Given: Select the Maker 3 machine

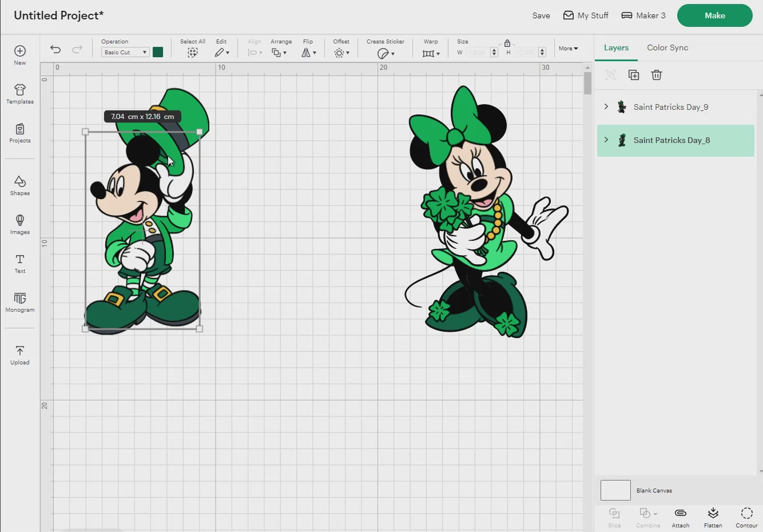Looking at the screenshot, I should [x=643, y=15].
